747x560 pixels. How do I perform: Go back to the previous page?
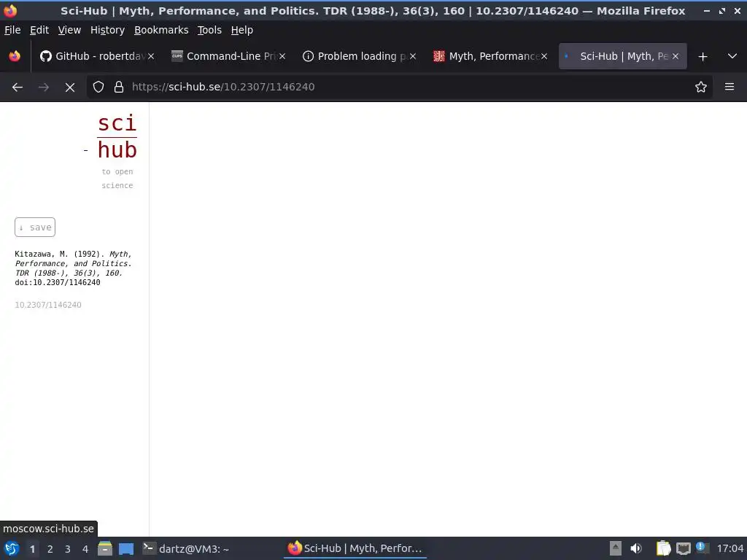click(18, 87)
